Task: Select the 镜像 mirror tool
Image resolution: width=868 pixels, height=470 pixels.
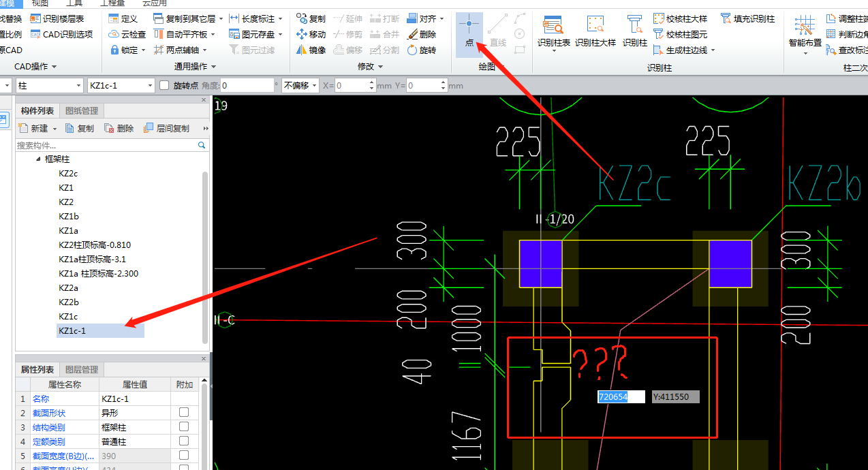Action: coord(311,50)
